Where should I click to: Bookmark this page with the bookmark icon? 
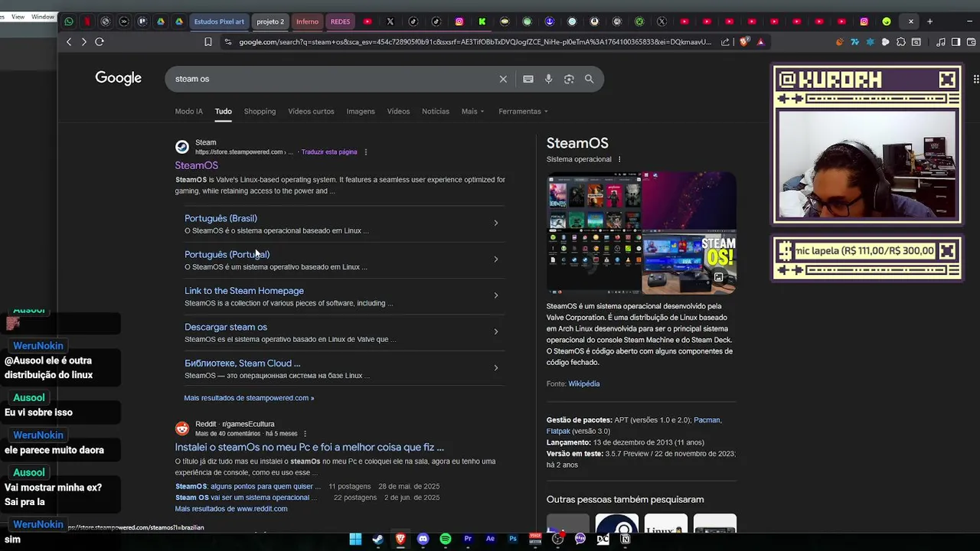207,42
